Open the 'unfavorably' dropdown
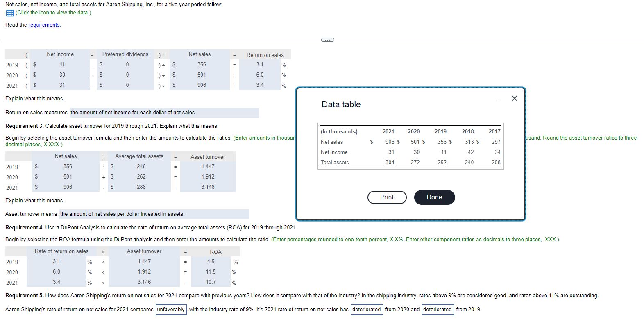Screen dimensions: 644x319 [171, 309]
